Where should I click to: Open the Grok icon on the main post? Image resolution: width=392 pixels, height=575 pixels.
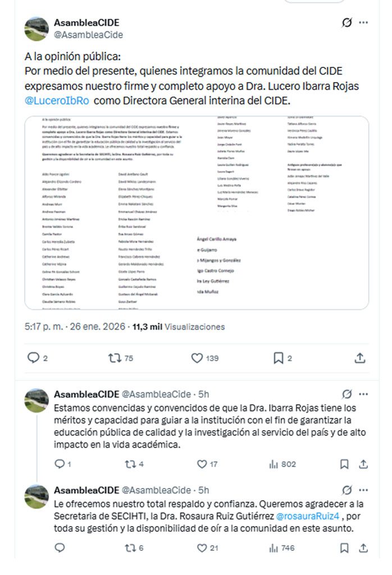point(347,23)
